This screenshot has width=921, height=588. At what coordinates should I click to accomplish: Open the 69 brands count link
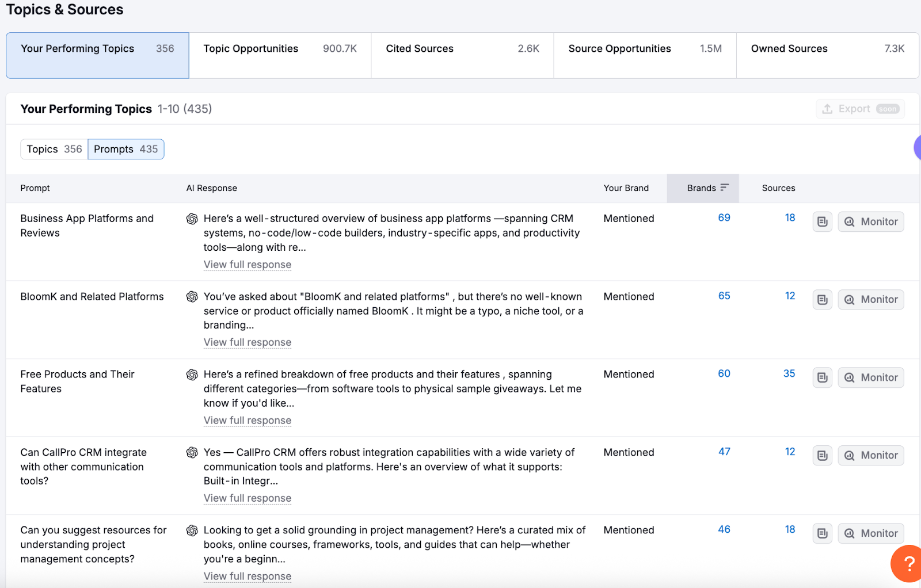click(724, 218)
